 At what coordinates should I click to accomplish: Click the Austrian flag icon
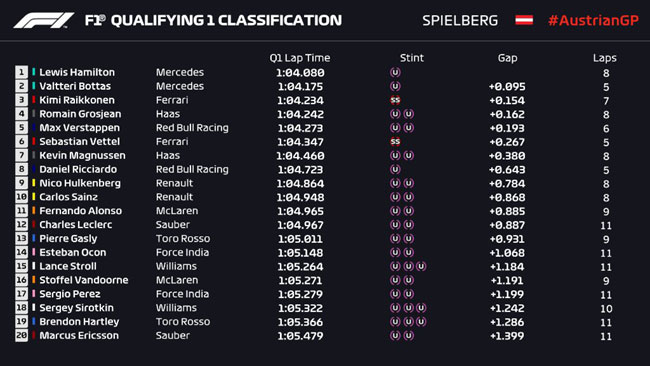(x=524, y=20)
